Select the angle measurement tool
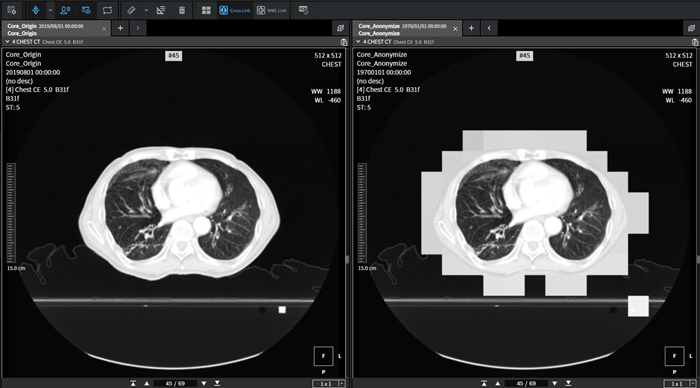This screenshot has width=700, height=388. pos(161,10)
